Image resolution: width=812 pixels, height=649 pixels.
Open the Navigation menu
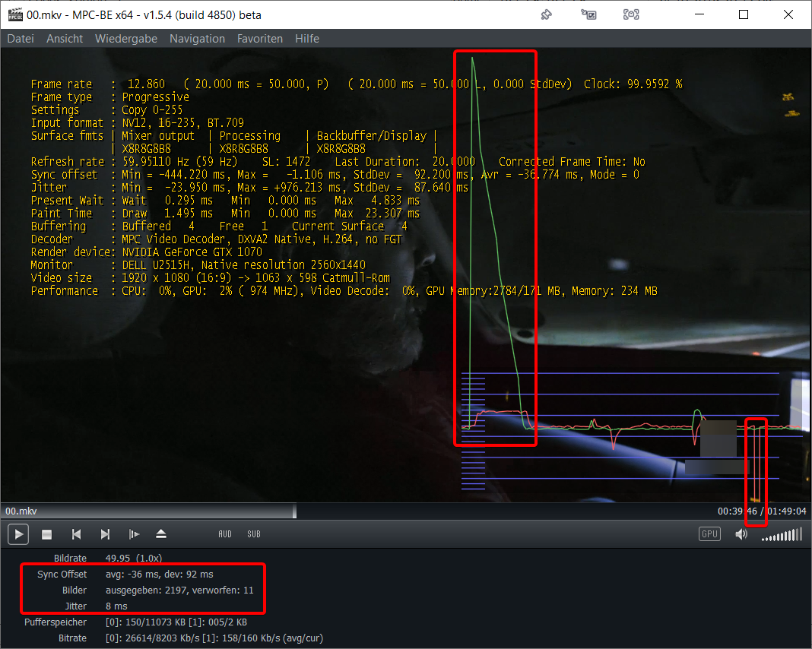(x=198, y=39)
